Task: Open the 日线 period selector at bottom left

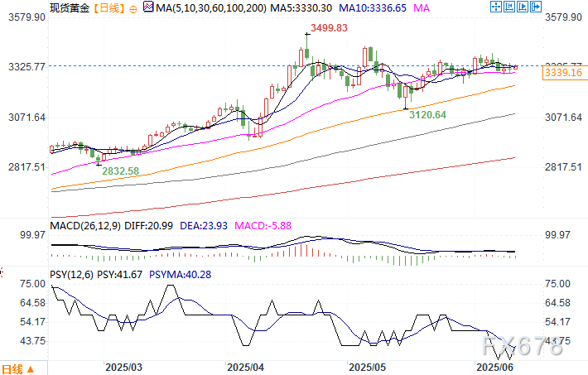Action: click(12, 368)
